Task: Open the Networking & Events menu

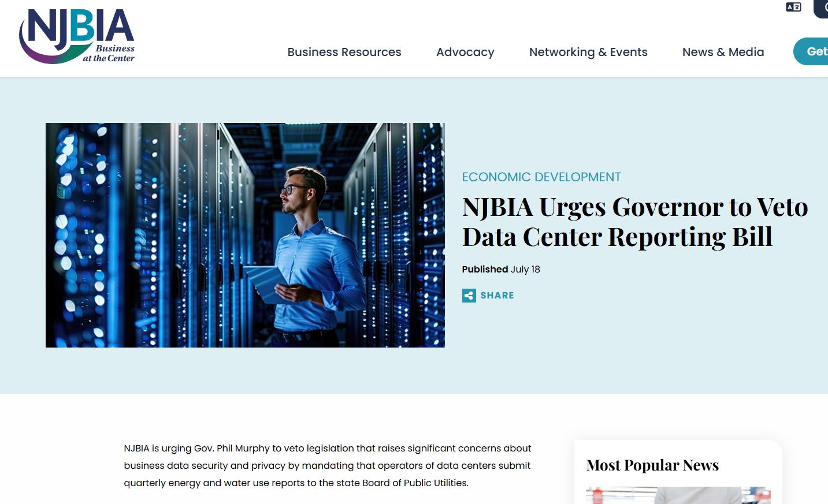Action: pyautogui.click(x=588, y=52)
